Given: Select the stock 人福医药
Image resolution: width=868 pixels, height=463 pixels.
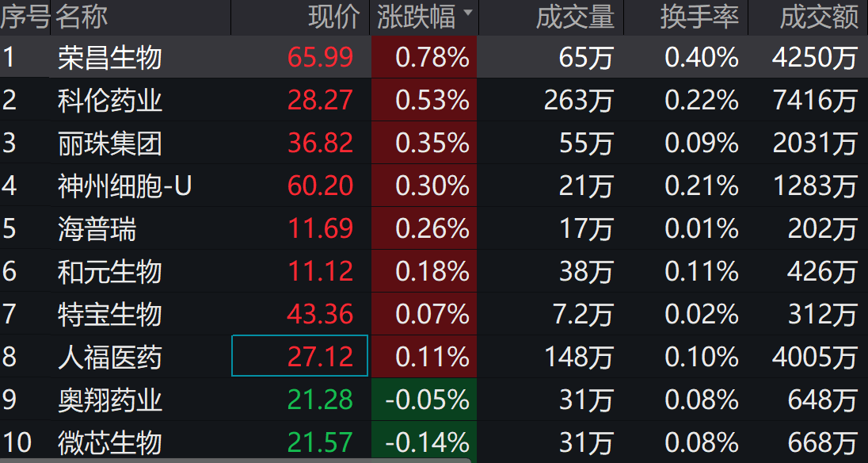Looking at the screenshot, I should [x=110, y=356].
